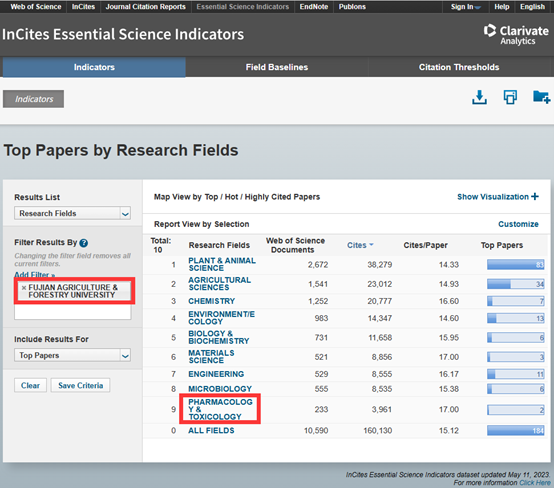
Task: Click the Clarivate Analytics logo
Action: tap(516, 34)
